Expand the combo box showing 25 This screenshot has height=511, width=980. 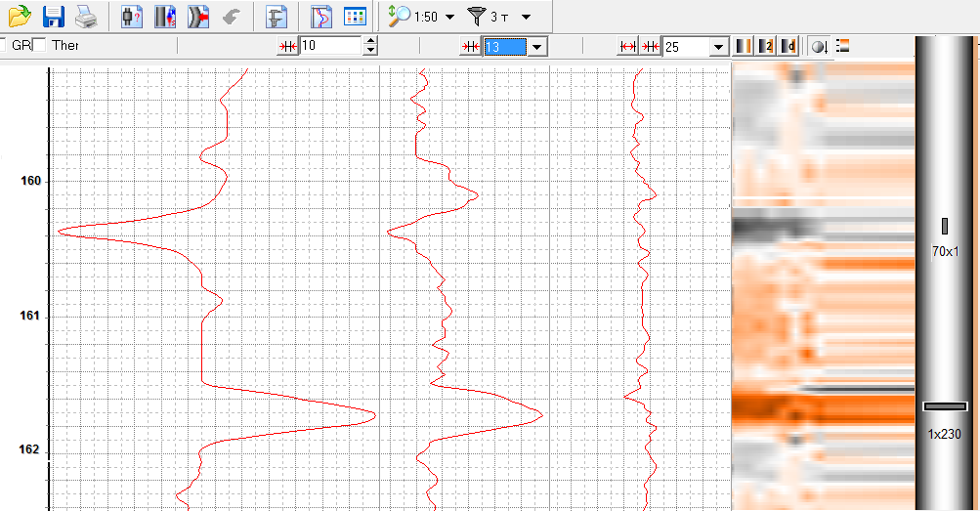(x=719, y=47)
